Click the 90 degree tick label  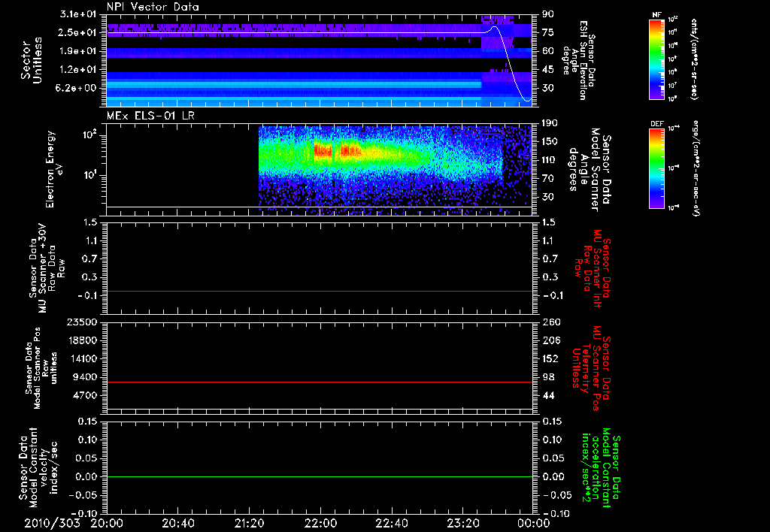(x=547, y=14)
